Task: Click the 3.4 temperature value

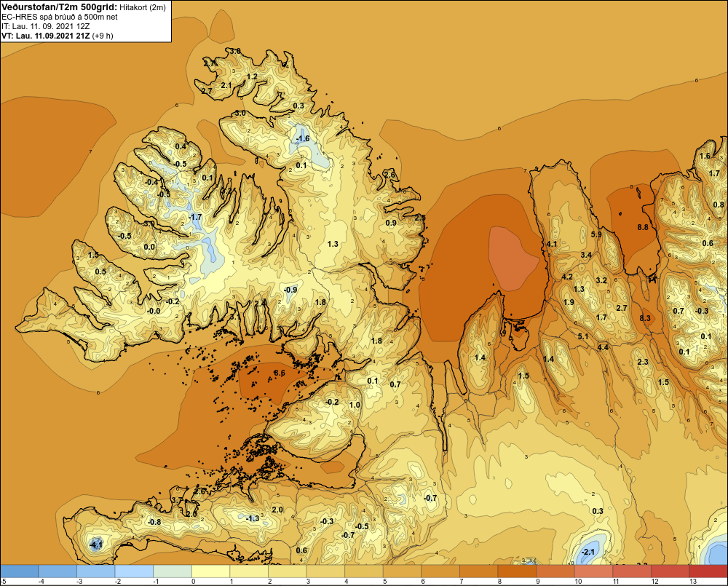Action: click(x=586, y=255)
